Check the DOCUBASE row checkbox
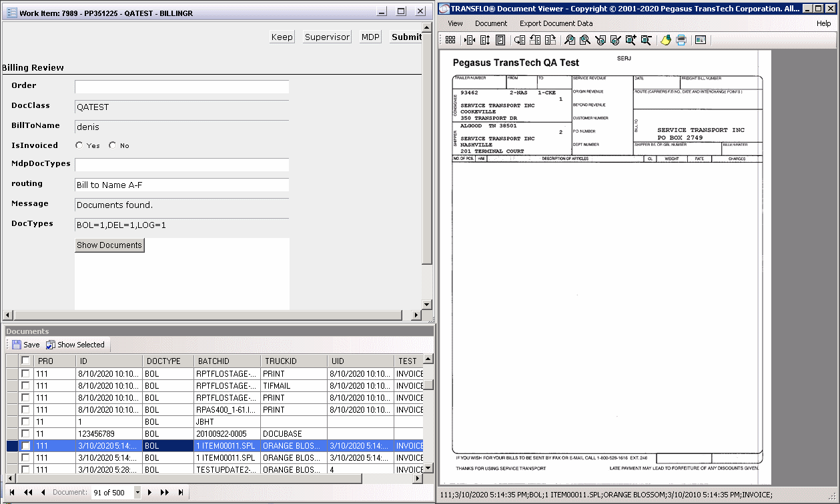This screenshot has height=504, width=840. pos(25,433)
